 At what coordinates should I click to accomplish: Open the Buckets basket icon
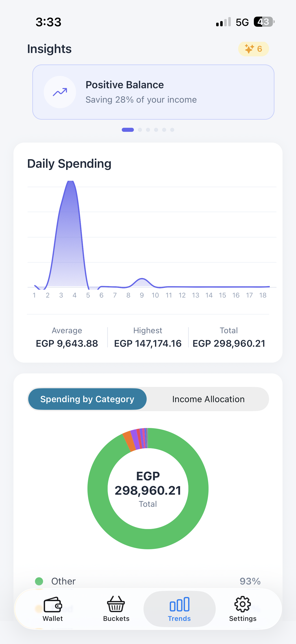click(116, 604)
